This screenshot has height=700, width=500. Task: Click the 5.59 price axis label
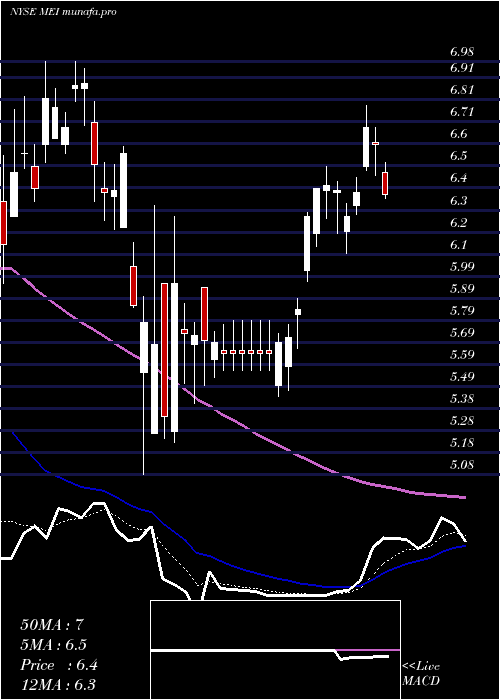click(462, 354)
